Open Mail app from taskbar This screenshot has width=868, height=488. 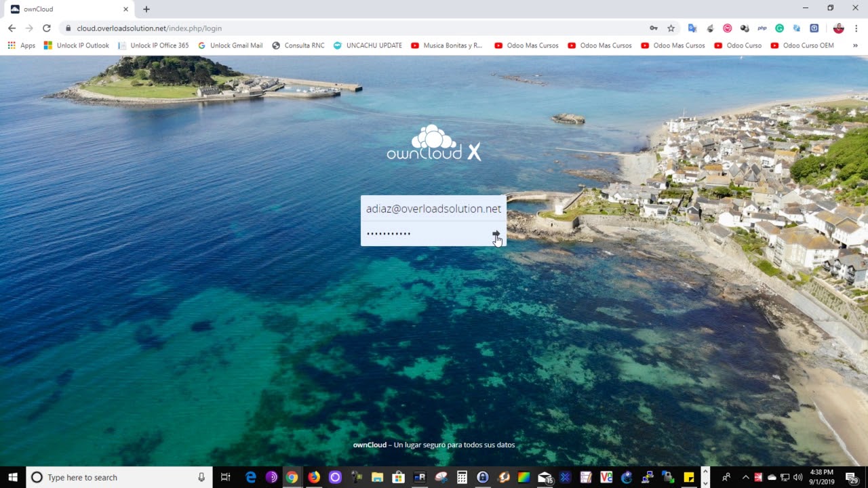pyautogui.click(x=545, y=477)
